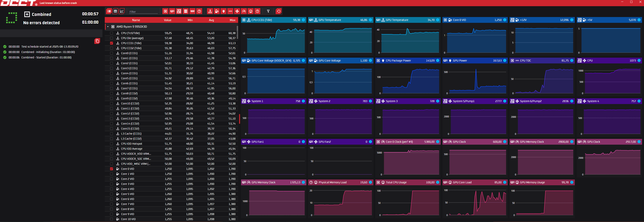
Task: Click the Filter text input field
Action: click(x=143, y=12)
